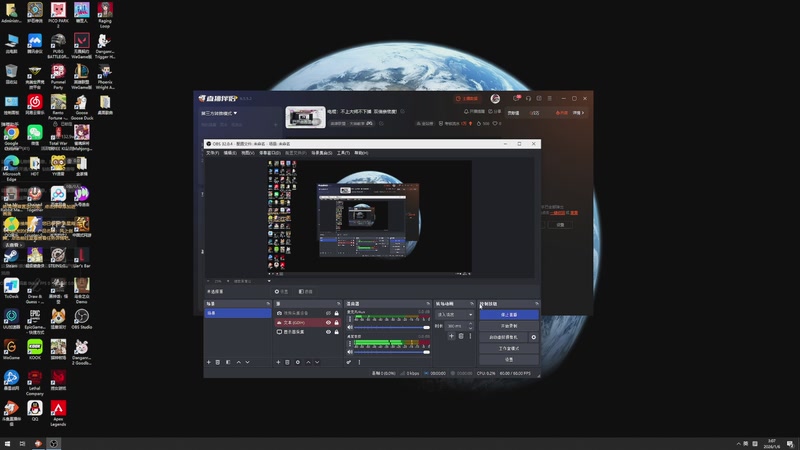Open OBS 设置 button in controls
Screen dimensions: 800x450
(509, 360)
